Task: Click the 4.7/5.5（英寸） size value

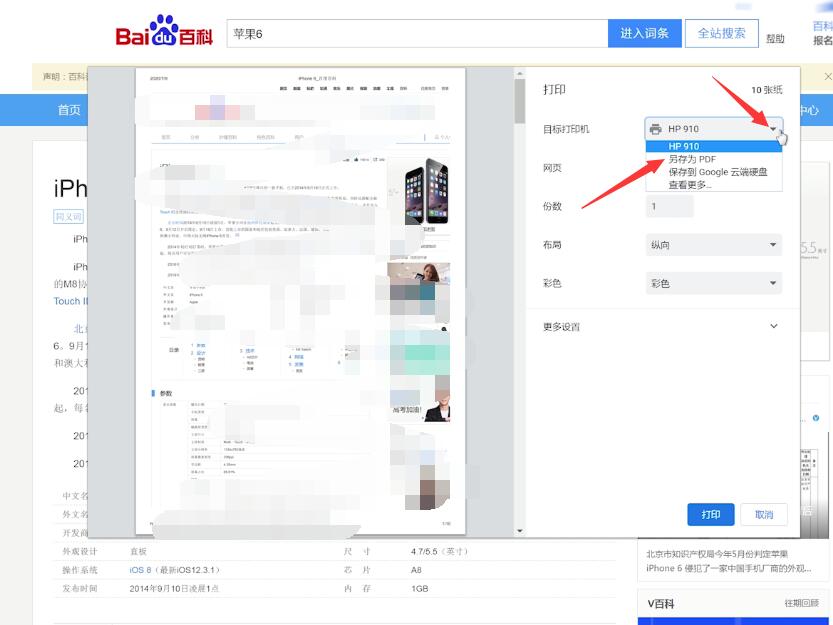Action: pos(440,551)
